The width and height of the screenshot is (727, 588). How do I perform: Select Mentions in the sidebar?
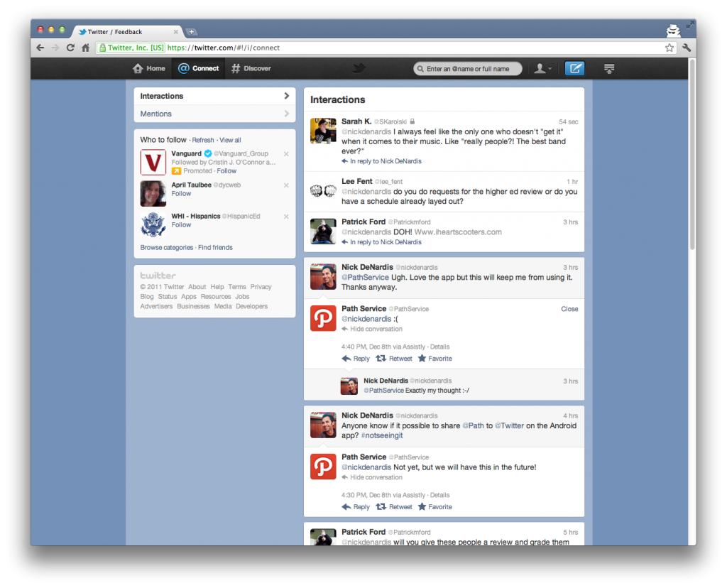(x=214, y=114)
